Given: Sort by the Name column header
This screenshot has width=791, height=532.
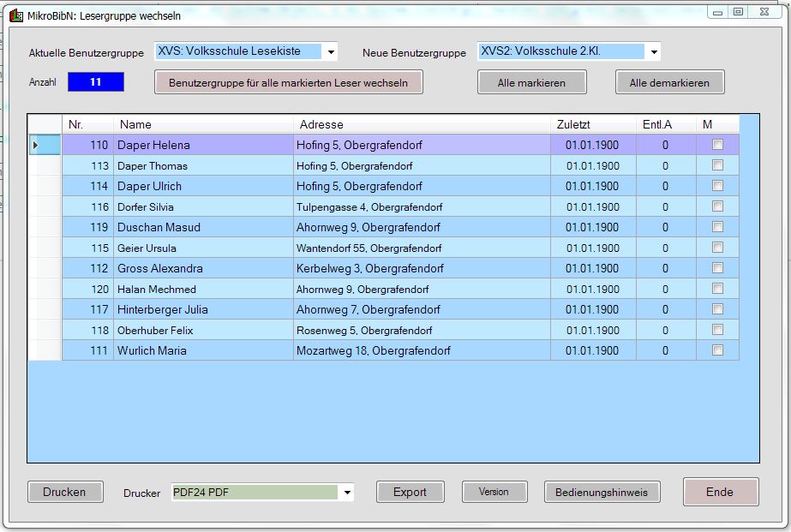Looking at the screenshot, I should click(203, 124).
